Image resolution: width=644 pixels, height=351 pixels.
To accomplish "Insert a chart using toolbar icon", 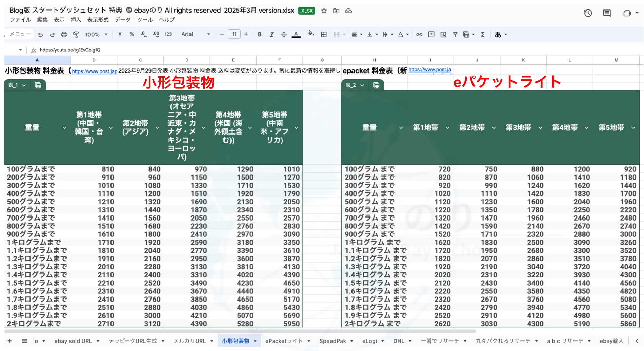I will tap(443, 34).
